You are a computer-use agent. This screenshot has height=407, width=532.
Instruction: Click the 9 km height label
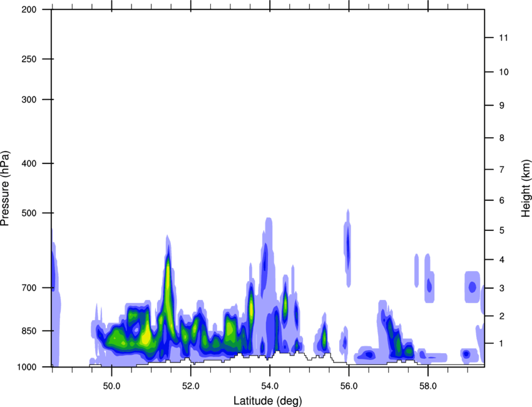pyautogui.click(x=501, y=106)
